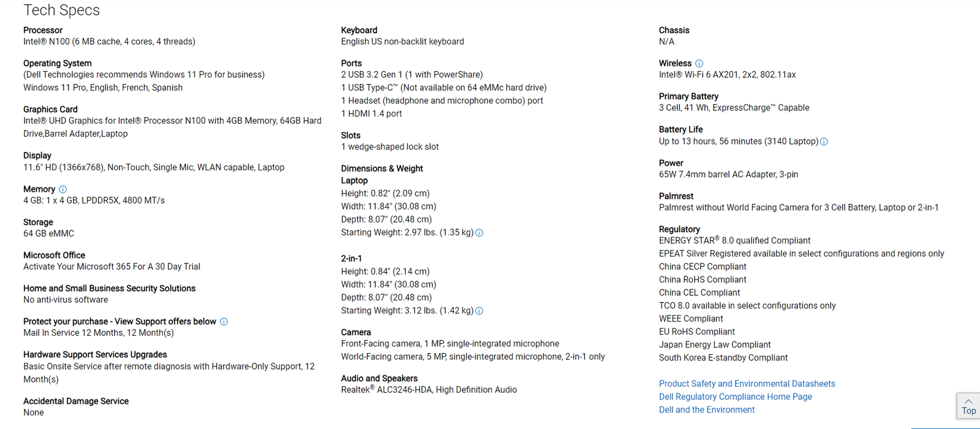
Task: Select the Operating System heading
Action: [58, 63]
